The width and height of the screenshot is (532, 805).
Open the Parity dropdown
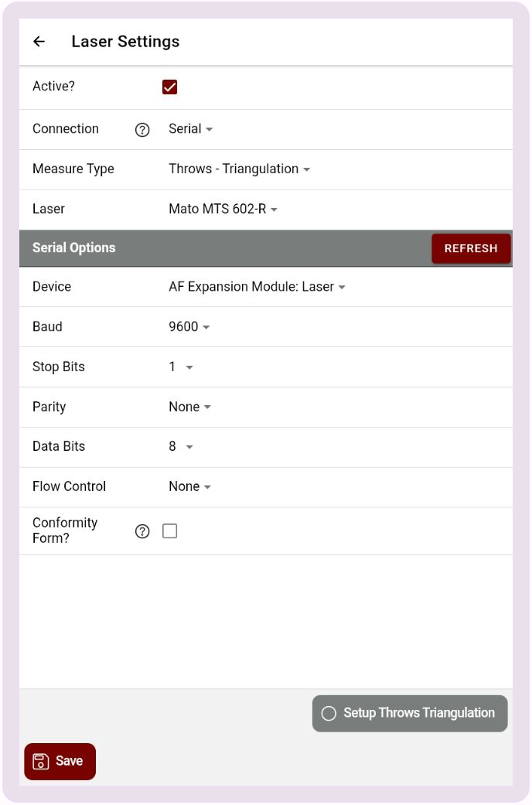(x=189, y=408)
